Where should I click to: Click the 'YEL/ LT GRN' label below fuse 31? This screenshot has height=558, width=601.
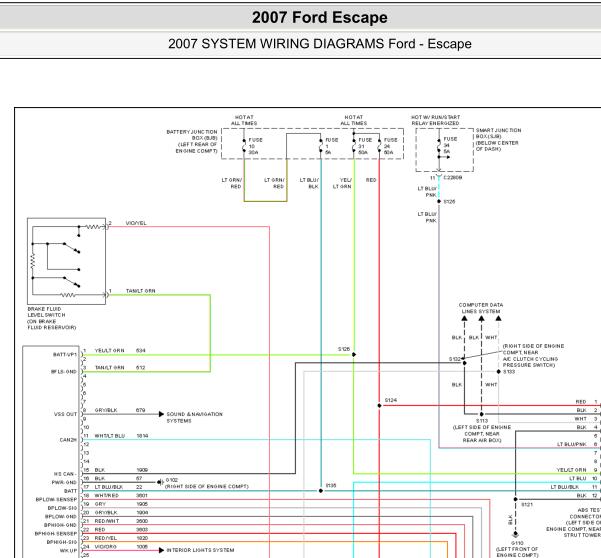click(342, 183)
